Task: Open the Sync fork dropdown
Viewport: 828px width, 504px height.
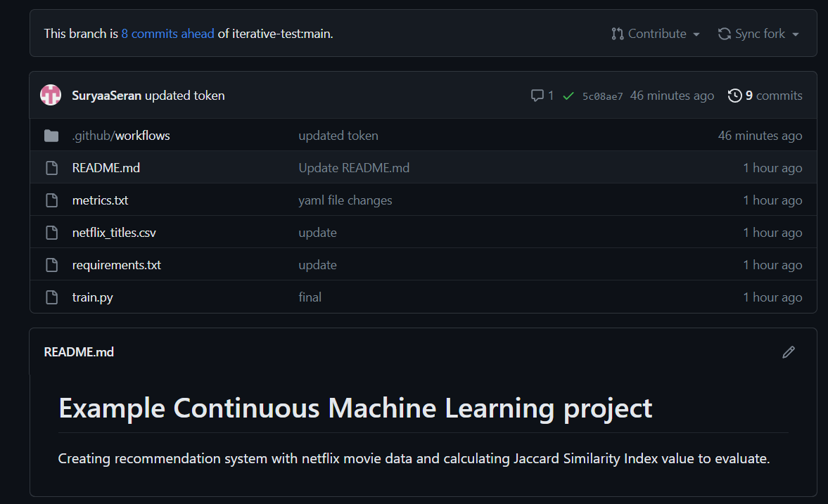Action: pyautogui.click(x=758, y=33)
